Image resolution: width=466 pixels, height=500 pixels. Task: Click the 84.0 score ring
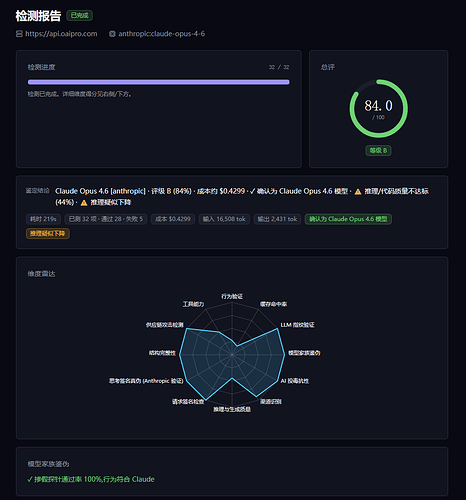click(378, 108)
